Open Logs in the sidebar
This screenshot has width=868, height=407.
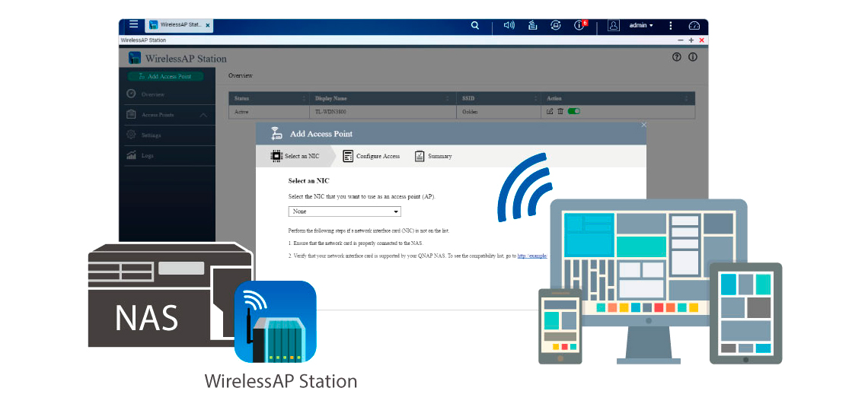[147, 155]
